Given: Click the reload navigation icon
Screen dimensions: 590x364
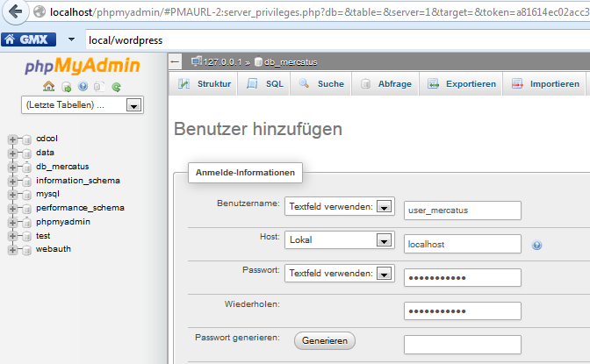Looking at the screenshot, I should (116, 87).
